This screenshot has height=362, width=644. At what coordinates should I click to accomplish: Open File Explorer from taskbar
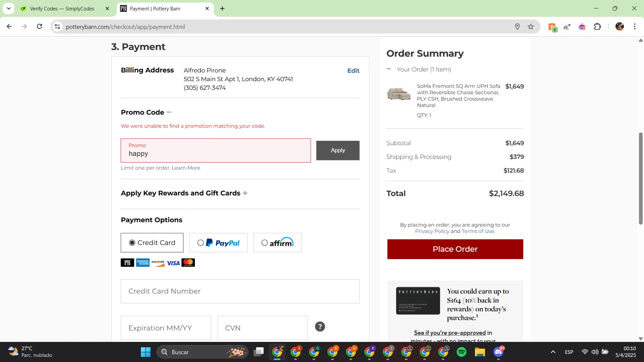click(x=480, y=352)
